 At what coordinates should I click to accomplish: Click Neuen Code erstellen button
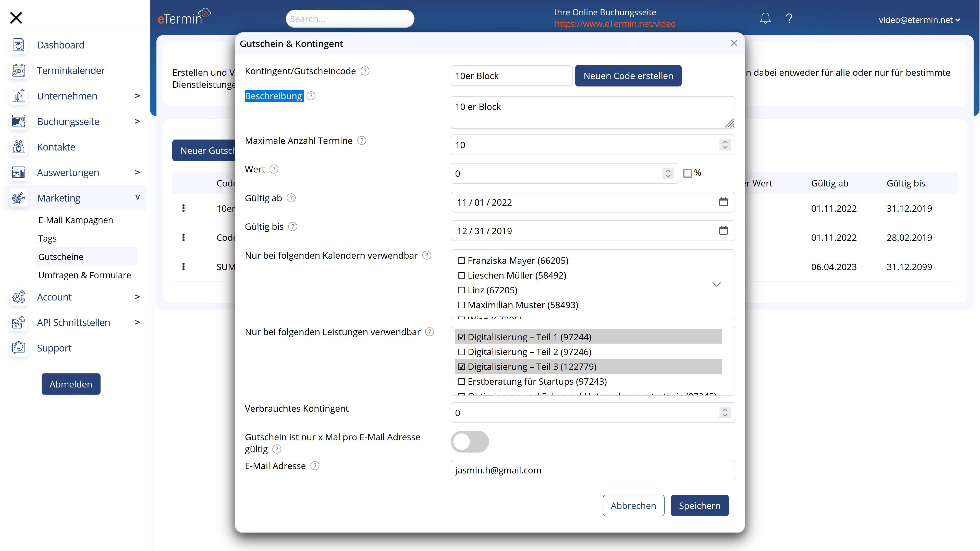(x=628, y=76)
